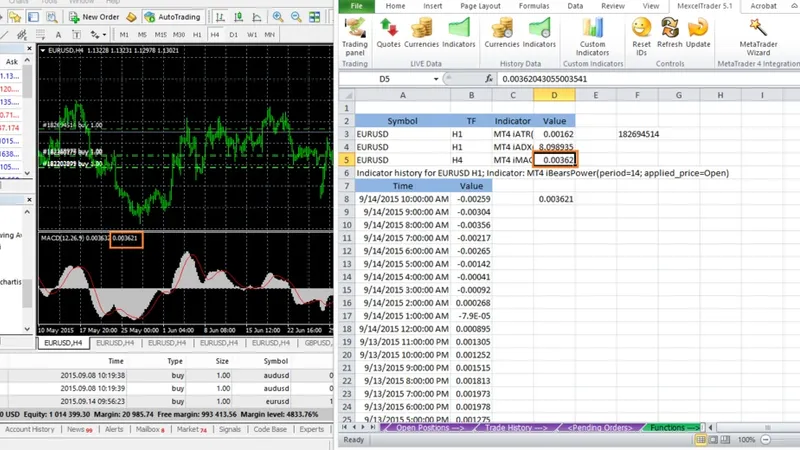Switch chart to M1 timeframe
Screen dimensions: 800x450
tap(124, 35)
